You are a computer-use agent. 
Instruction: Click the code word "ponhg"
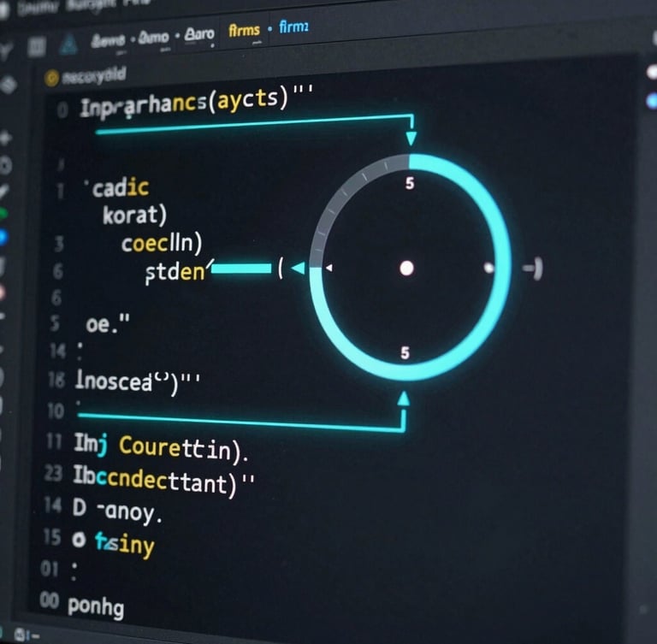tap(96, 606)
